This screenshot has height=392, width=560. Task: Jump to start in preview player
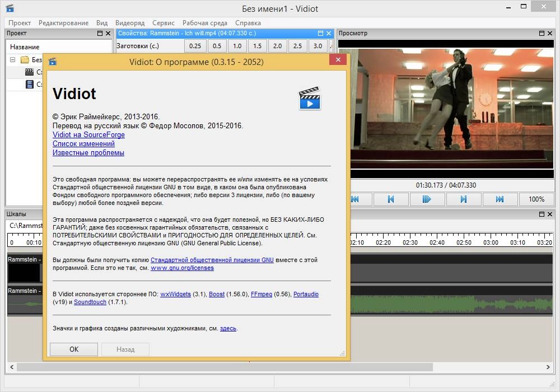pos(361,199)
